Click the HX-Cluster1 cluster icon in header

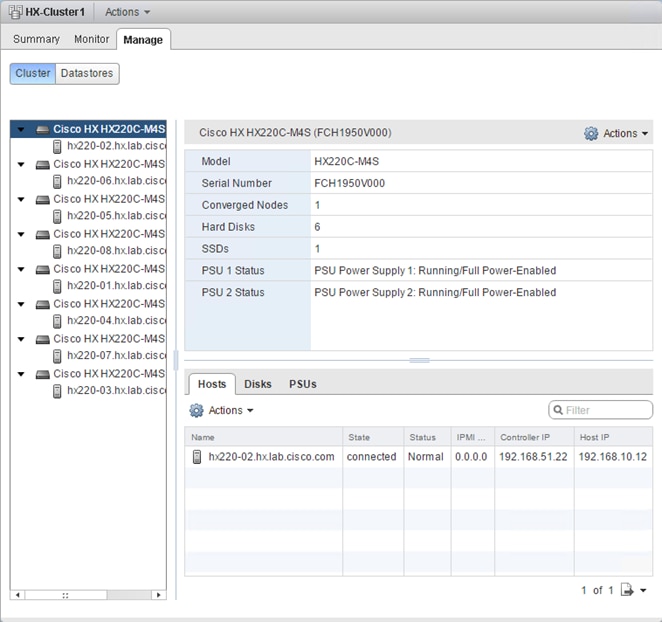pos(15,12)
